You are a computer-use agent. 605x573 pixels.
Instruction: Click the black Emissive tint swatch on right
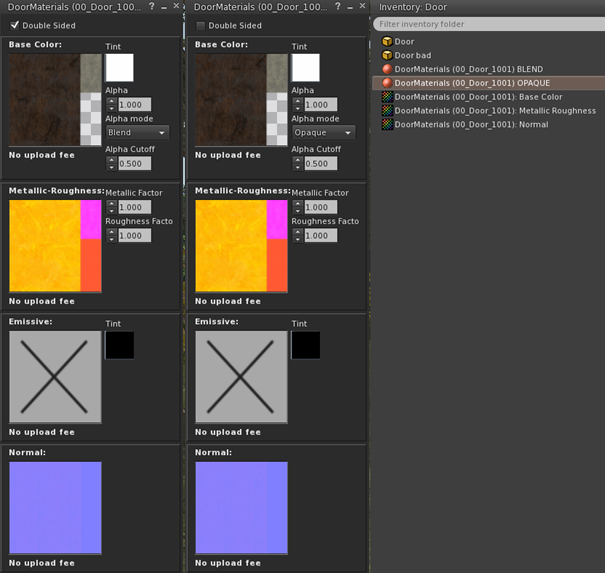click(x=306, y=345)
